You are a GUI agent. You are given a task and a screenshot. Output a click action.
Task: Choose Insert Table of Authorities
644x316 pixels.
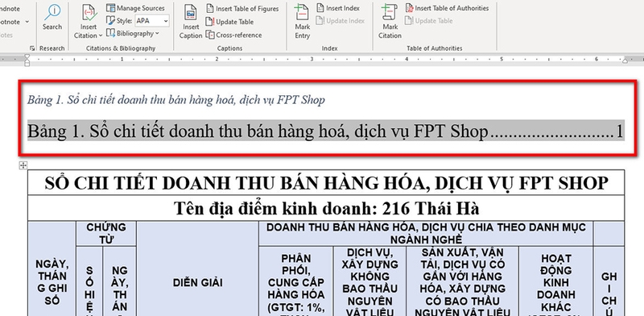click(447, 8)
